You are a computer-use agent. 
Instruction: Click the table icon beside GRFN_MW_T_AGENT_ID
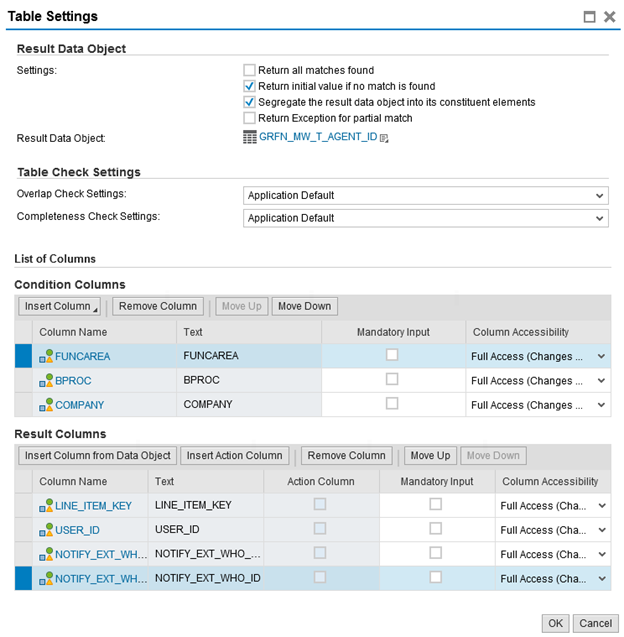click(x=250, y=137)
